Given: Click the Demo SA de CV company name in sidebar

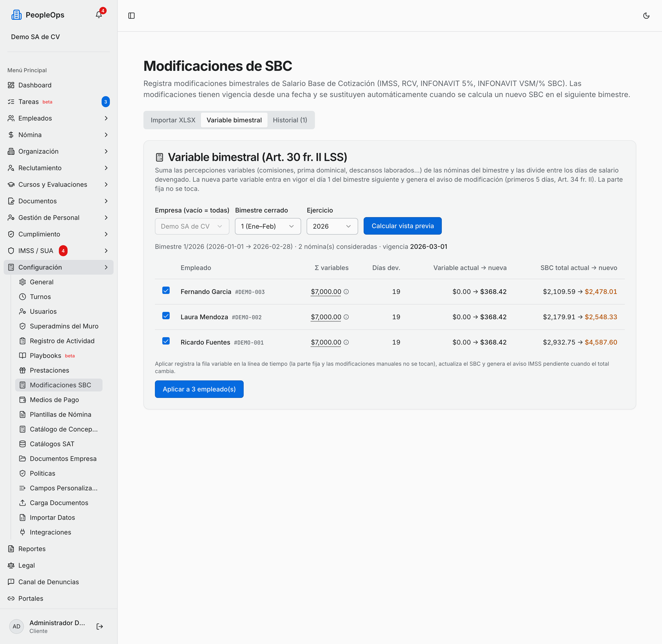Looking at the screenshot, I should click(x=35, y=37).
